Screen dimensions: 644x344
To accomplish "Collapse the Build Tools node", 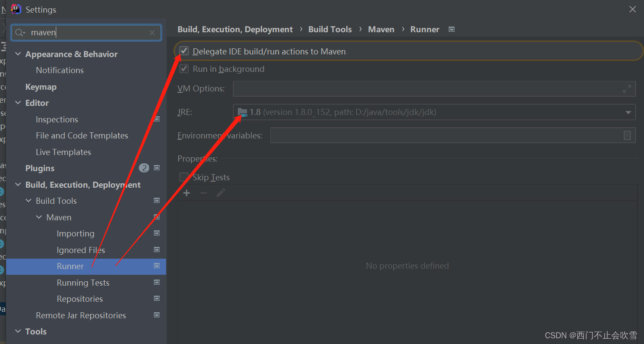I will tap(29, 201).
